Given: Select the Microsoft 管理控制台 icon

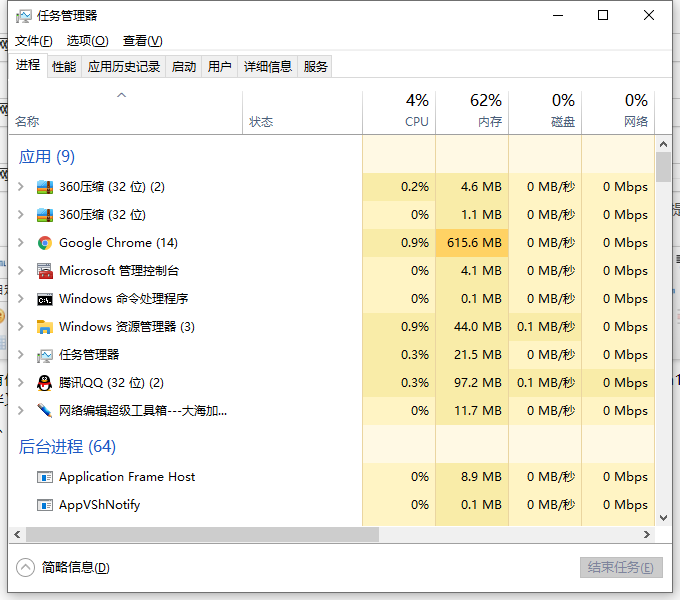Looking at the screenshot, I should point(44,271).
